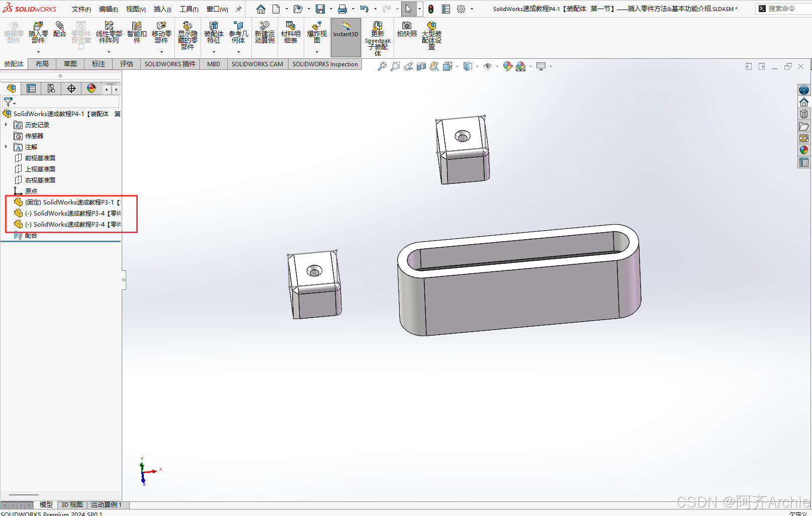
Task: Click 显示隐藏的零部件 show hidden components
Action: [x=188, y=36]
